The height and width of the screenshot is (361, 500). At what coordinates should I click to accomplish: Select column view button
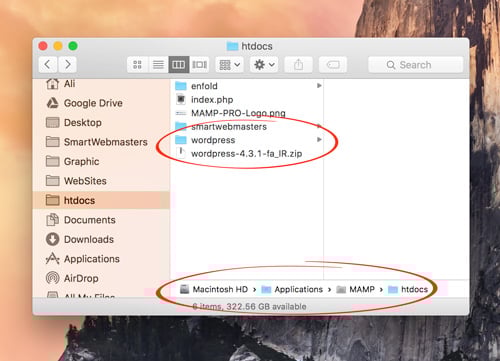tap(179, 64)
